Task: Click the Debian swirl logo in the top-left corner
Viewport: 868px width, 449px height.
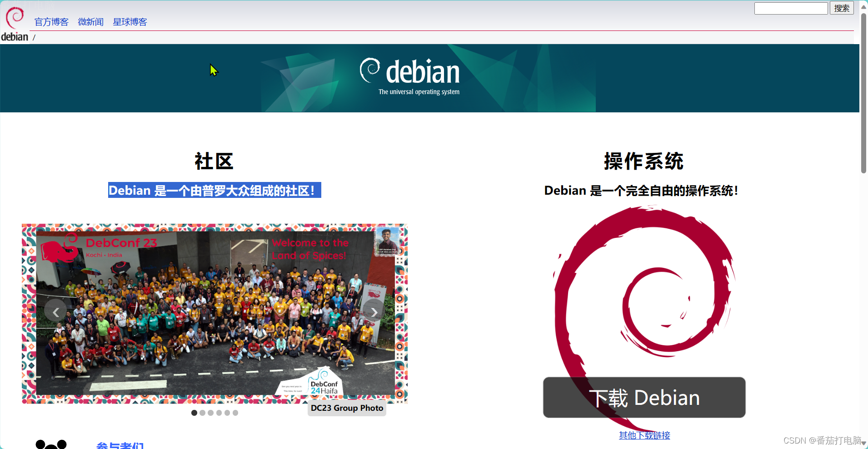Action: click(15, 24)
